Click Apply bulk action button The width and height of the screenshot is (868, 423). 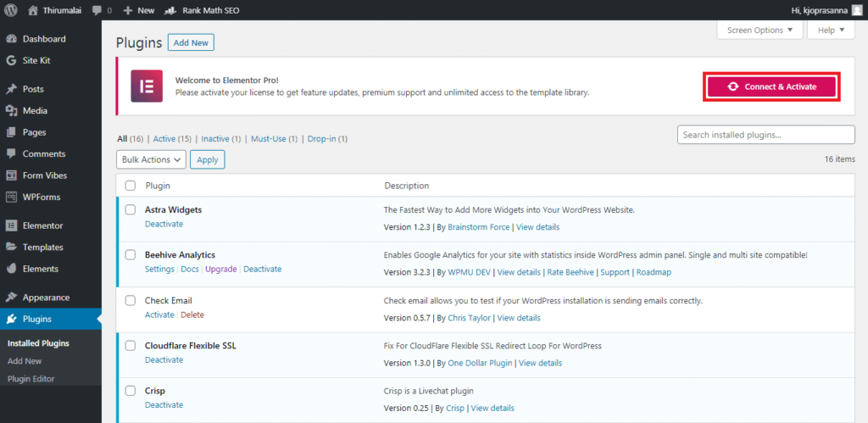coord(208,159)
